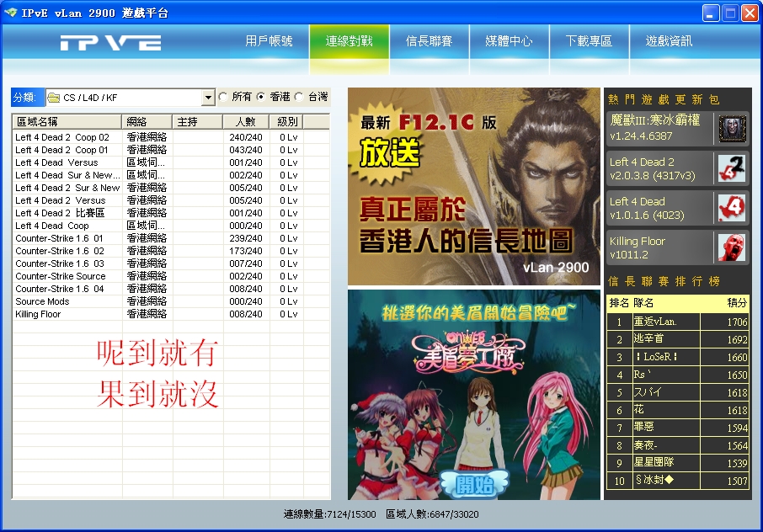Open the 分類 category dropdown arrow
The height and width of the screenshot is (532, 763).
pos(208,98)
